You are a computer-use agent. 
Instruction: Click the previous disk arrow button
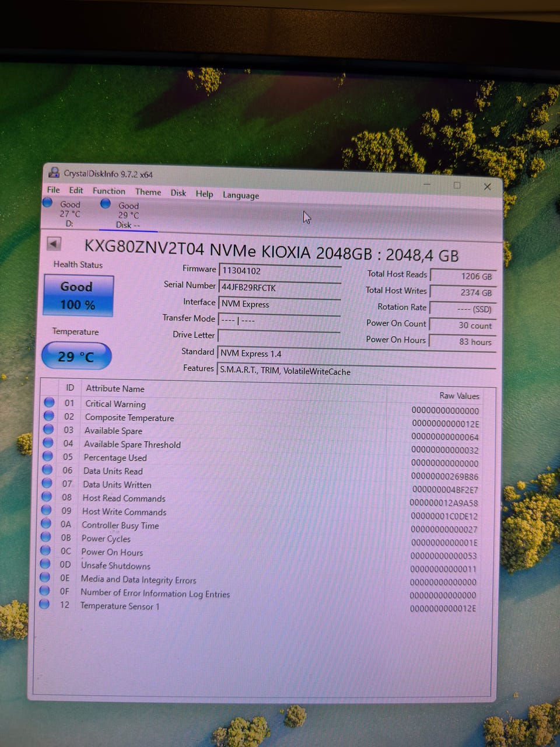(x=54, y=243)
